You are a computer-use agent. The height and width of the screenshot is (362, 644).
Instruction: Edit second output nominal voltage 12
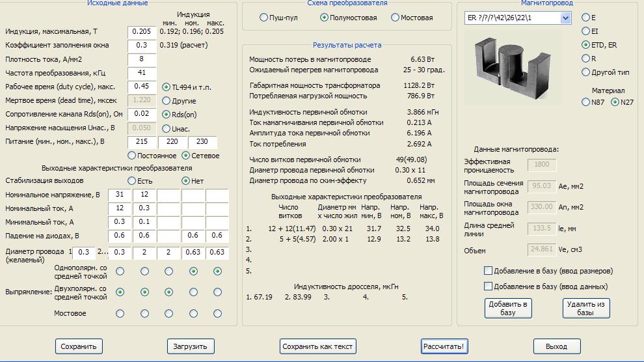click(x=144, y=195)
